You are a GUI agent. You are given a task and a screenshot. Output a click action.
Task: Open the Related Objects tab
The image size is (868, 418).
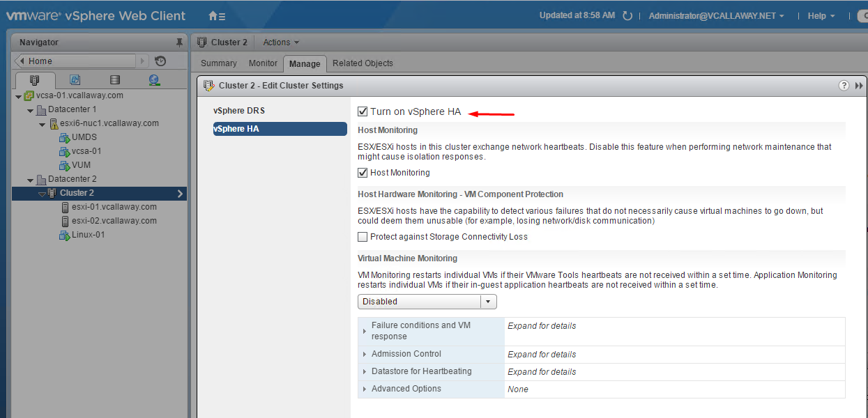(363, 63)
